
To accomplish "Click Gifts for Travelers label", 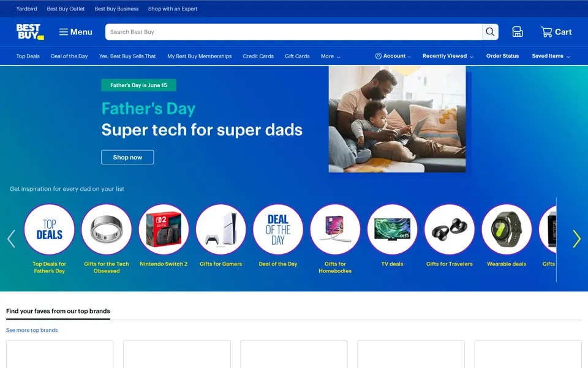I will [450, 264].
